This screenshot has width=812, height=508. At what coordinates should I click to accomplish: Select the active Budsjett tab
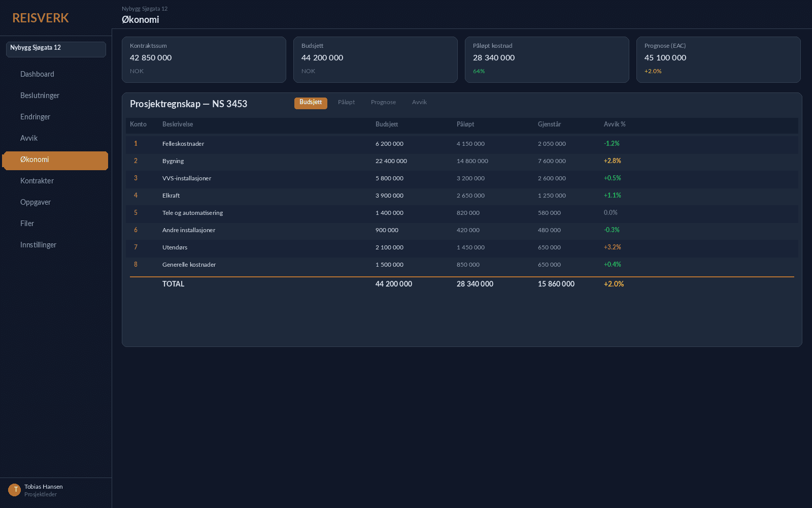(x=311, y=103)
